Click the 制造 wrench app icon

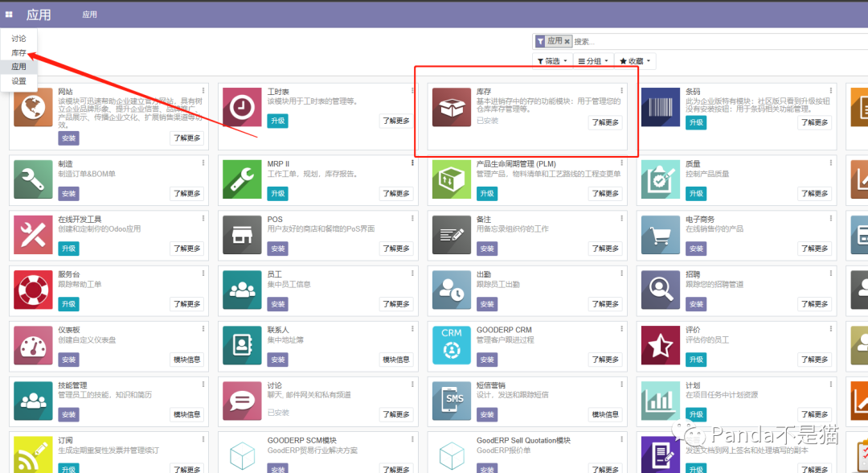coord(33,179)
